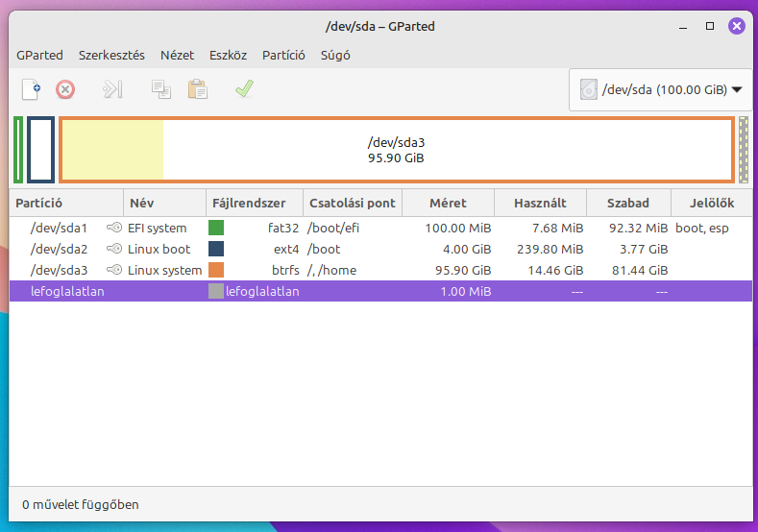Click the 100.00 MiB size cell
Image resolution: width=758 pixels, height=532 pixels.
click(x=458, y=228)
